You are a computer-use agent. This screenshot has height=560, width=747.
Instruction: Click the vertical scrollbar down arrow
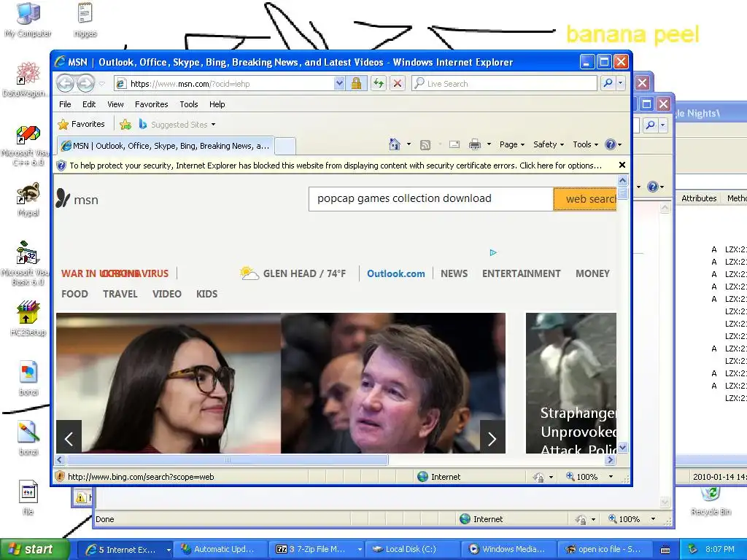[x=623, y=448]
